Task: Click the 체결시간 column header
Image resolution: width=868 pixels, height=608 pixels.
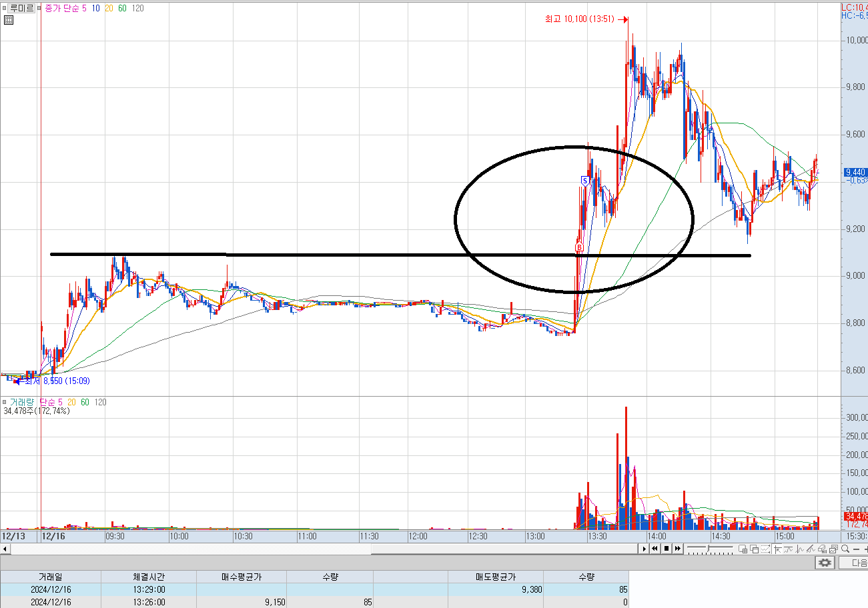Action: click(x=149, y=577)
